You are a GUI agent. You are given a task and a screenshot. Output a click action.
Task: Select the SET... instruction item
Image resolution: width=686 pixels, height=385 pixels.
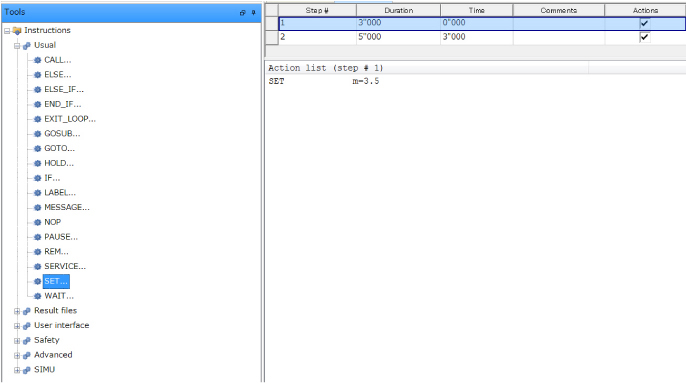56,281
